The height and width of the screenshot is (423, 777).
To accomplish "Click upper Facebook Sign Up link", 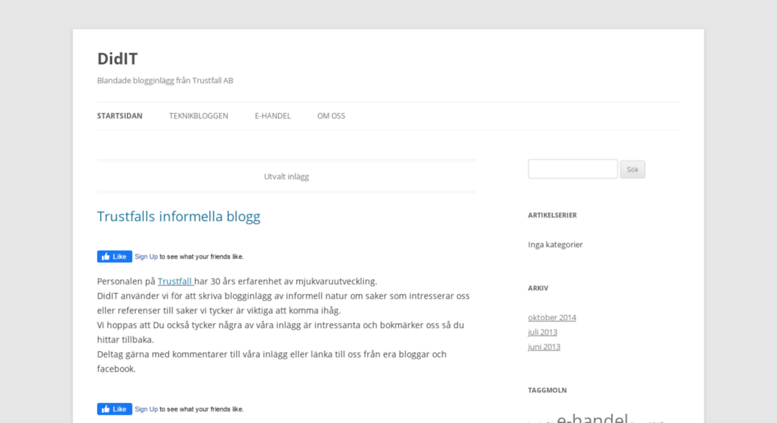I will pos(146,257).
